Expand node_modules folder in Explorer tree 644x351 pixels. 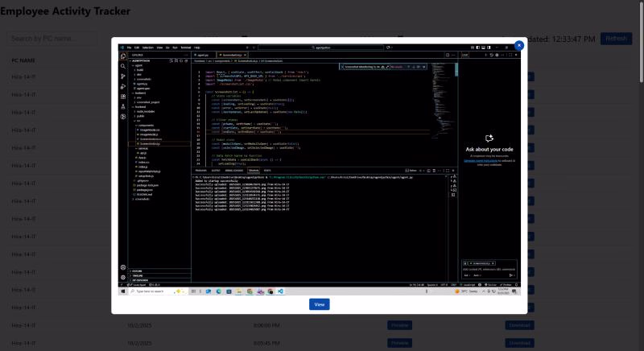[145, 111]
